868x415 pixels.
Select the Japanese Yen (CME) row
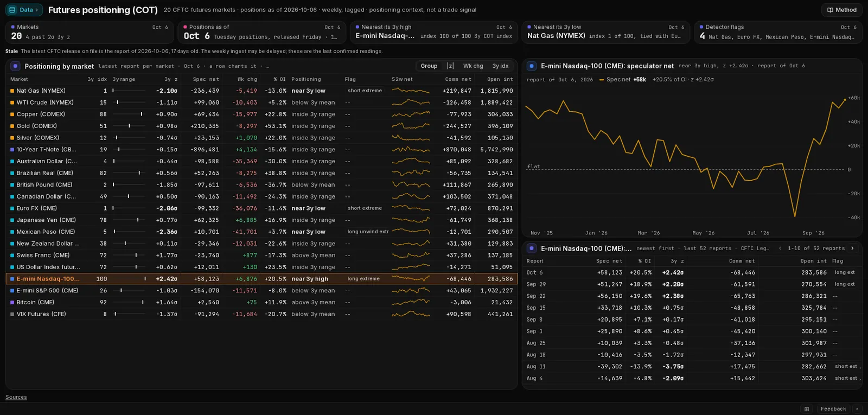pos(261,220)
